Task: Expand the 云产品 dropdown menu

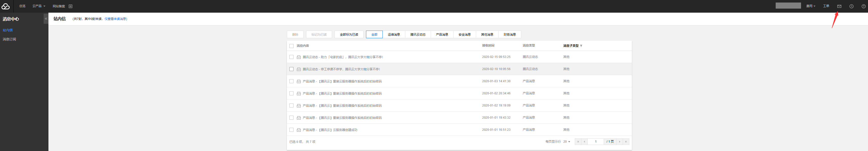Action: click(39, 6)
